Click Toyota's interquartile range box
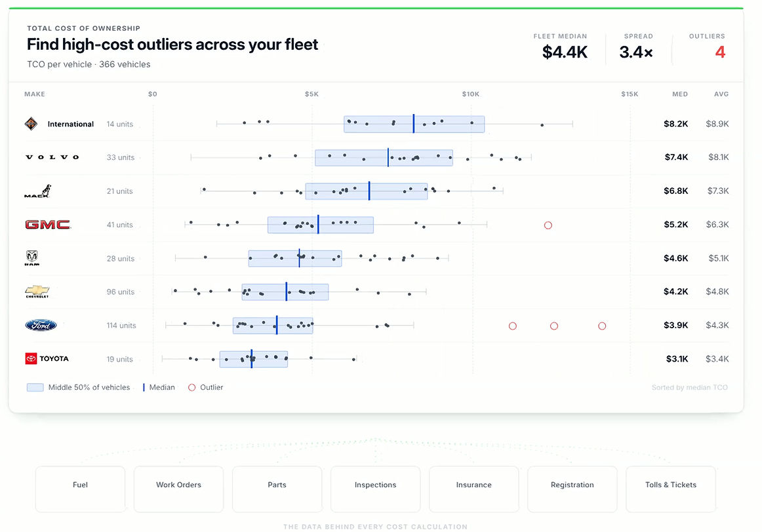The image size is (762, 532). tap(254, 359)
